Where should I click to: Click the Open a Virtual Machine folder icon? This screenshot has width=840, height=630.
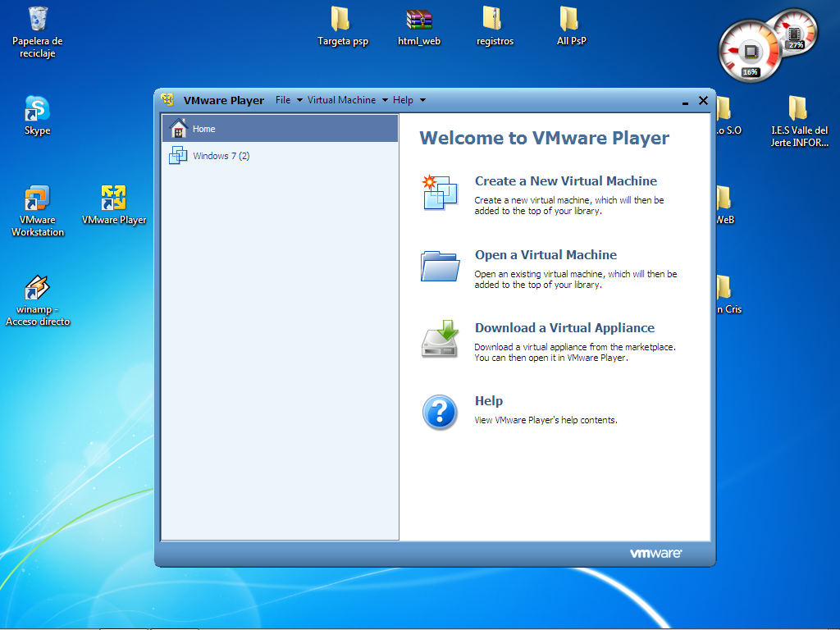(440, 266)
